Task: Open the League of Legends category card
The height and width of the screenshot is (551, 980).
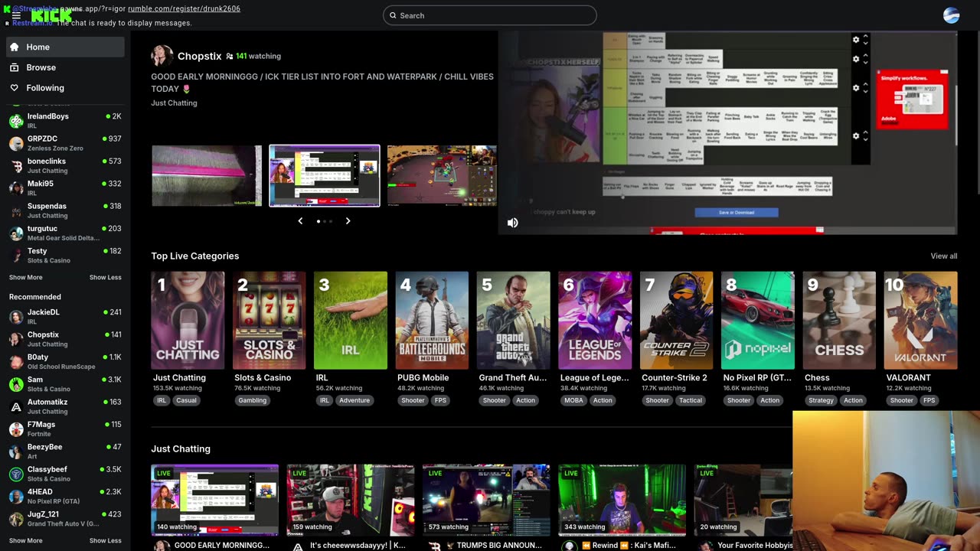Action: pyautogui.click(x=595, y=321)
